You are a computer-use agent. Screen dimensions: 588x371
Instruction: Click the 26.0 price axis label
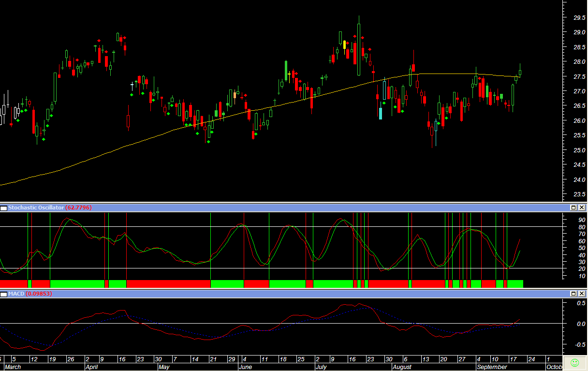(x=579, y=120)
